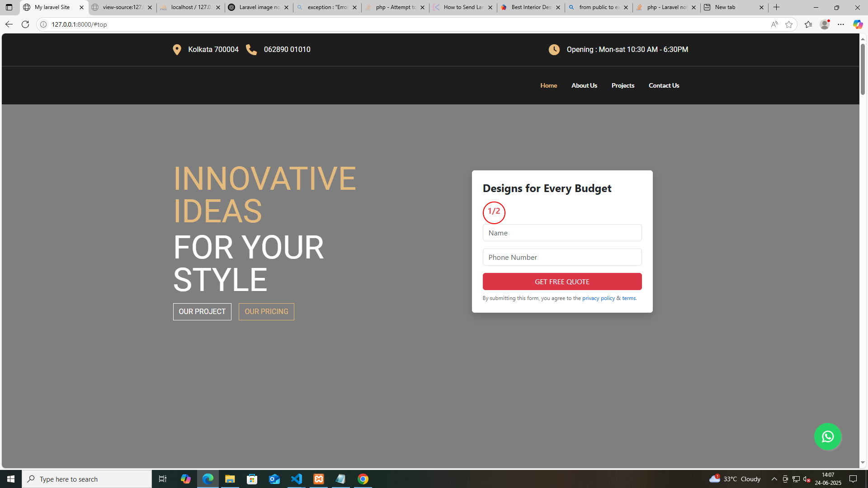
Task: Open the tab actions menu at top-left
Action: point(9,7)
